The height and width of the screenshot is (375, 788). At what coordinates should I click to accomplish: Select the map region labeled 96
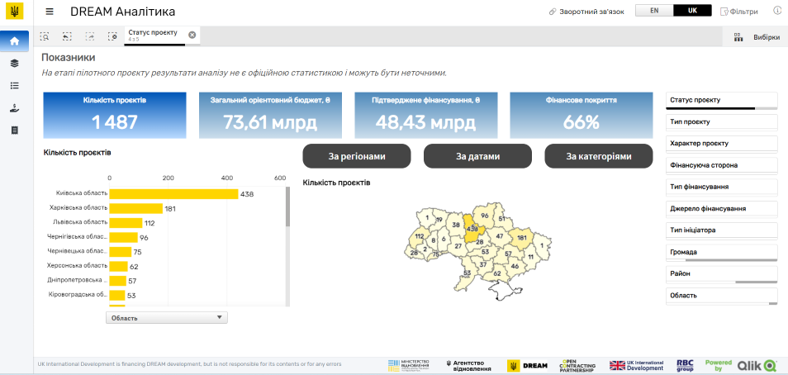484,216
